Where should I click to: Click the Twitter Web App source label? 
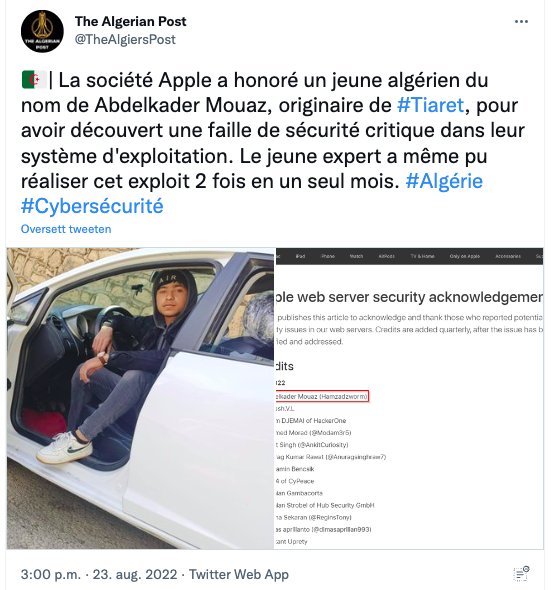tap(239, 574)
